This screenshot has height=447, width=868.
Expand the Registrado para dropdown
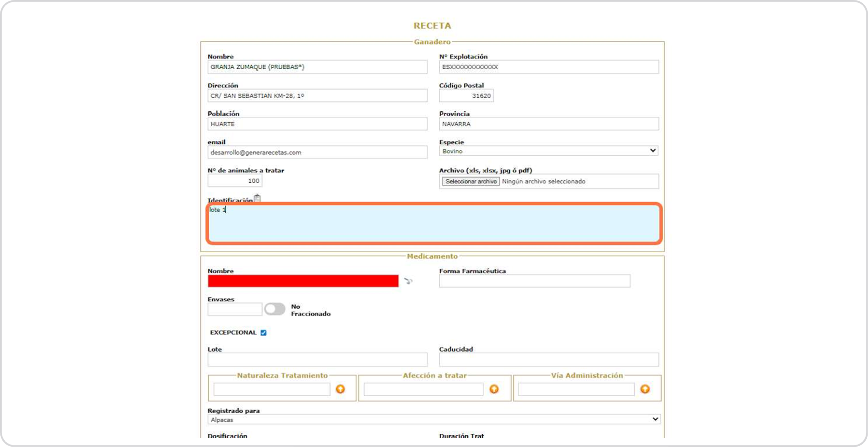coord(434,419)
